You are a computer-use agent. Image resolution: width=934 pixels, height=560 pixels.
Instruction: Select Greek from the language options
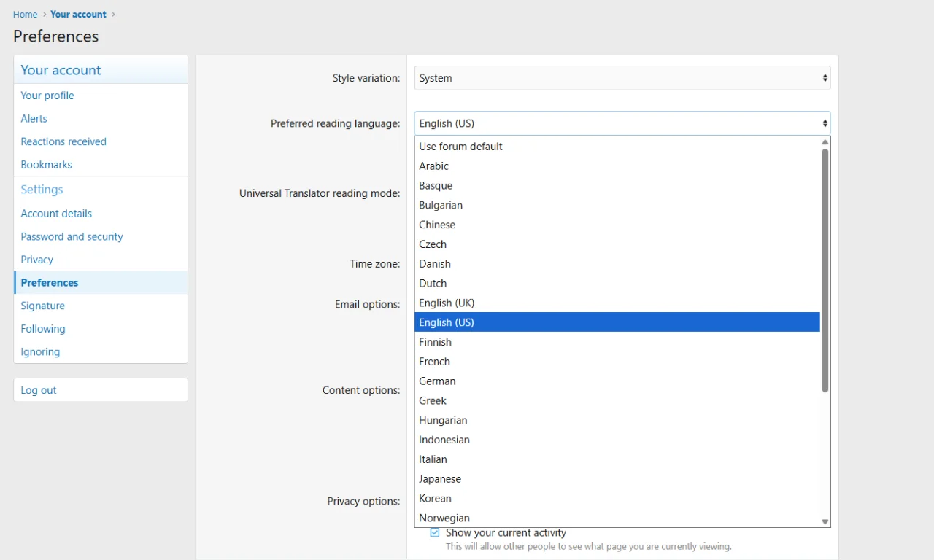tap(617, 401)
